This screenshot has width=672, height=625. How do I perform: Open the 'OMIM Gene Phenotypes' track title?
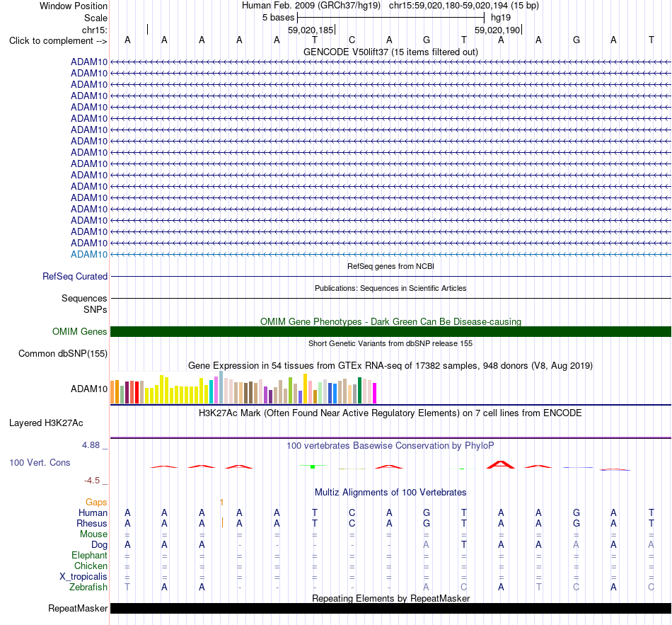pyautogui.click(x=390, y=322)
